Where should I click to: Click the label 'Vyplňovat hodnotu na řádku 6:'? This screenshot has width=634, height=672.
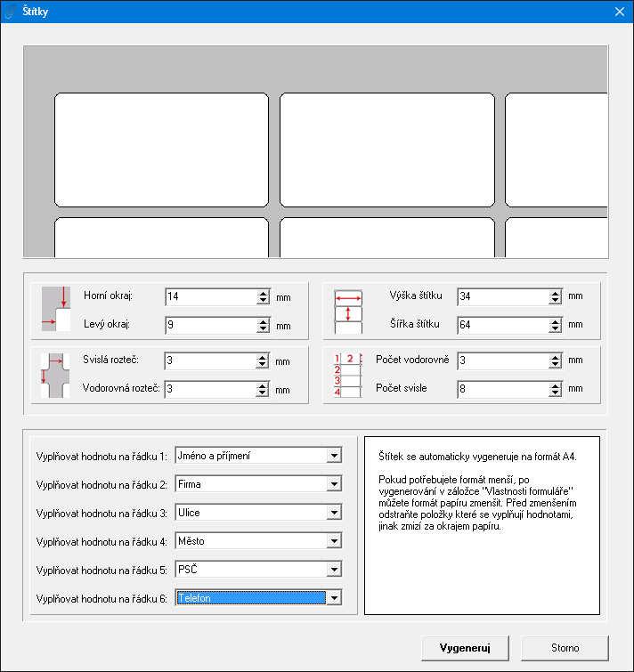pyautogui.click(x=102, y=599)
